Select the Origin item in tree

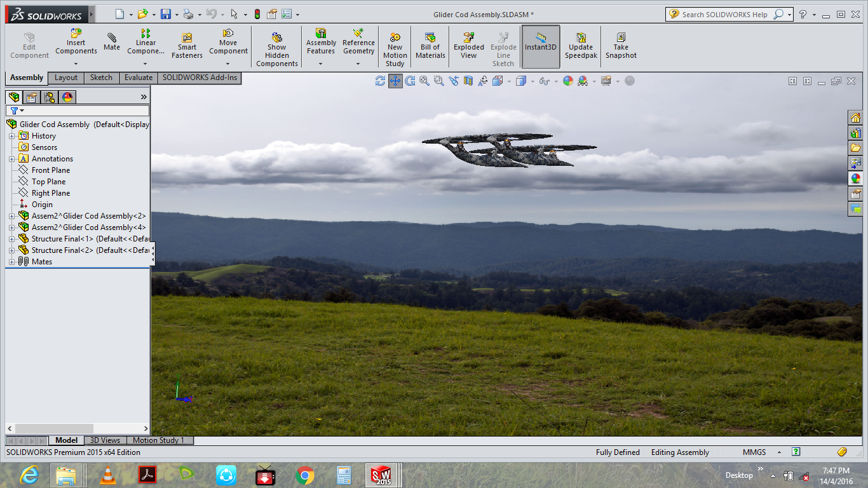(x=42, y=205)
